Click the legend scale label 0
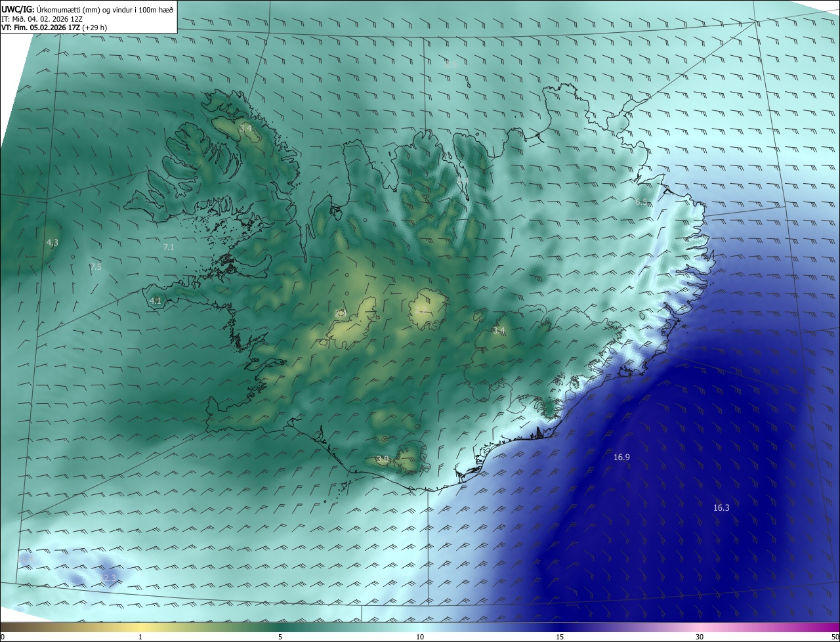This screenshot has width=840, height=642. click(x=3, y=637)
